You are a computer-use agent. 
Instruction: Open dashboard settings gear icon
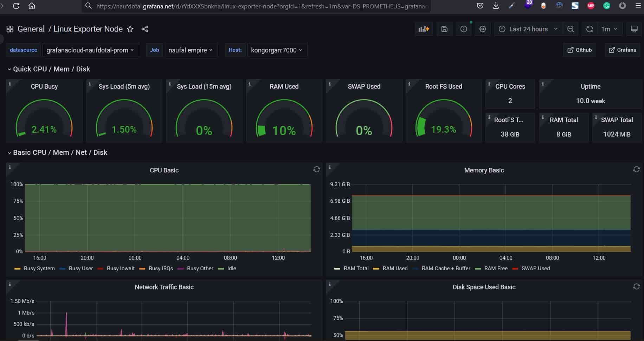tap(483, 29)
